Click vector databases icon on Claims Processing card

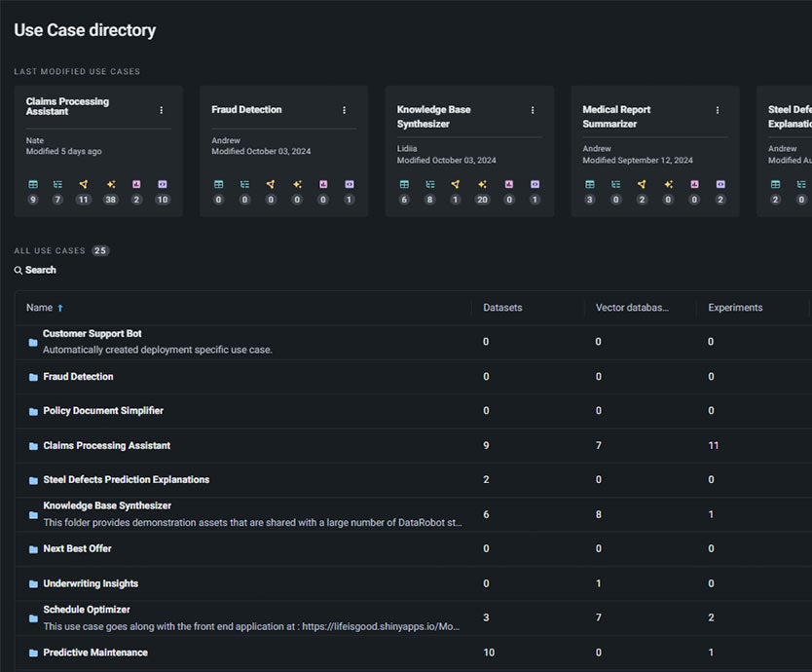coord(57,184)
